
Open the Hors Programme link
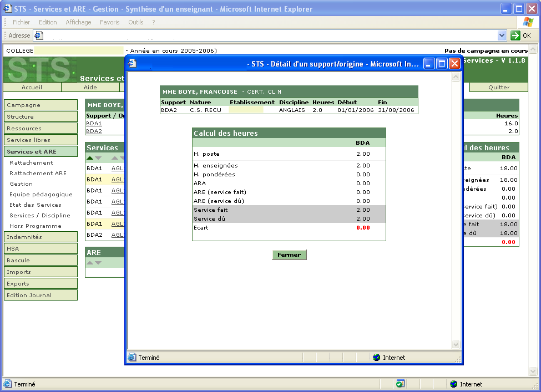tap(36, 226)
